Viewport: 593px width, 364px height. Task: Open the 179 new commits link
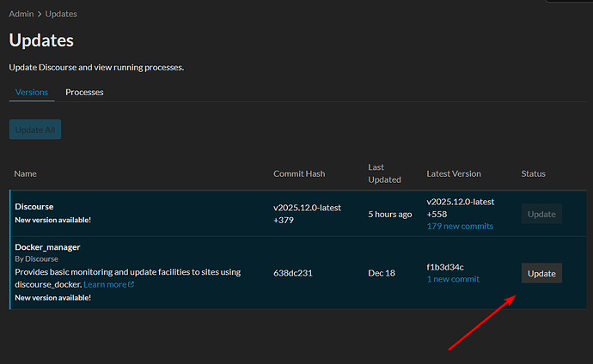click(x=460, y=226)
